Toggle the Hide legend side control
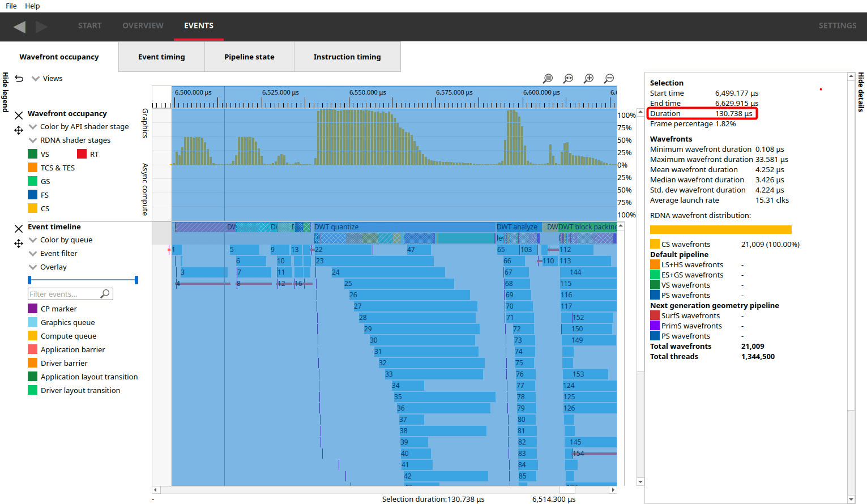 (6, 92)
